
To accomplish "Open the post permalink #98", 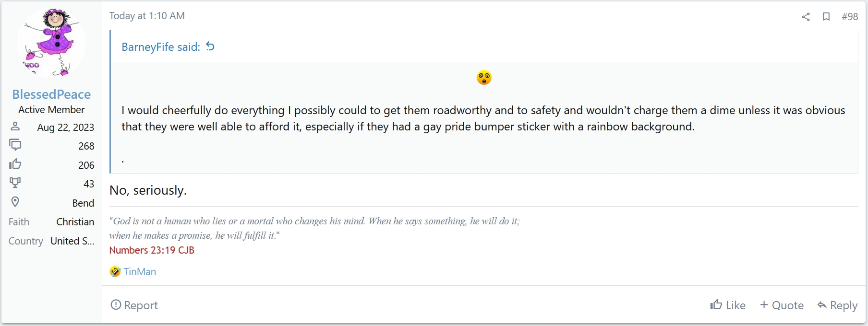I will coord(850,17).
